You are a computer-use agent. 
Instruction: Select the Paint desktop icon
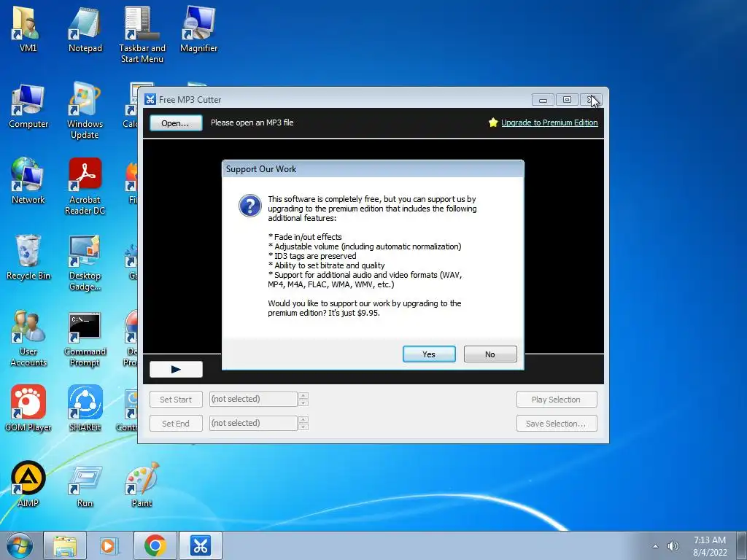tap(142, 484)
